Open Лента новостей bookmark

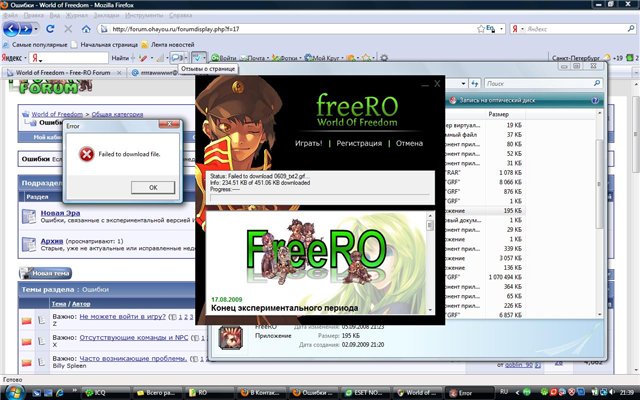(168, 44)
